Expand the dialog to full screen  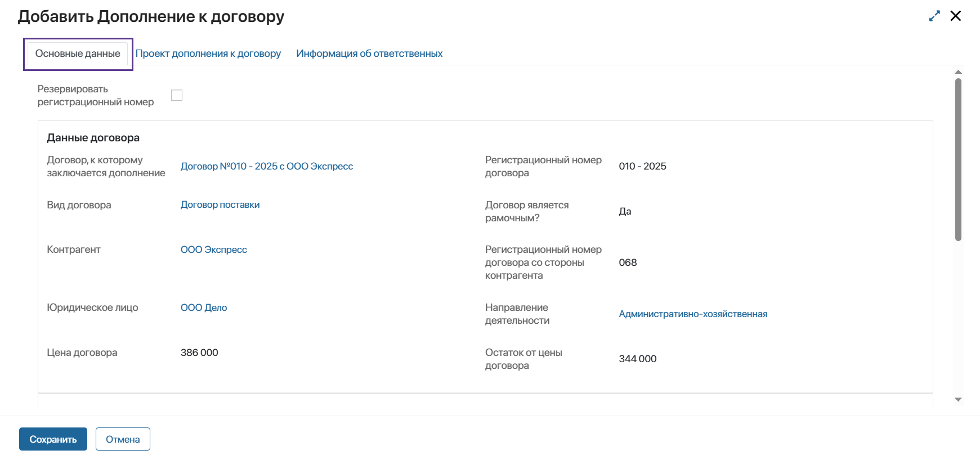(x=934, y=16)
